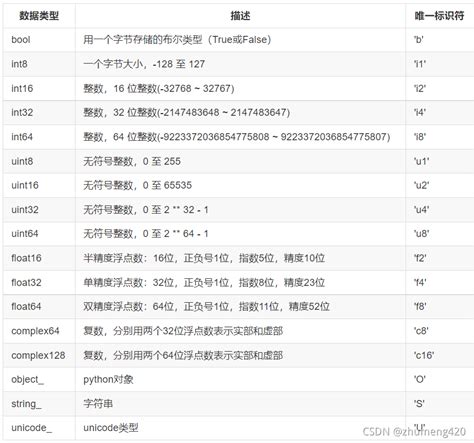Viewport: 474px width, 443px height.
Task: Click the CSDN @zhufneng420 watermark
Action: (x=414, y=432)
